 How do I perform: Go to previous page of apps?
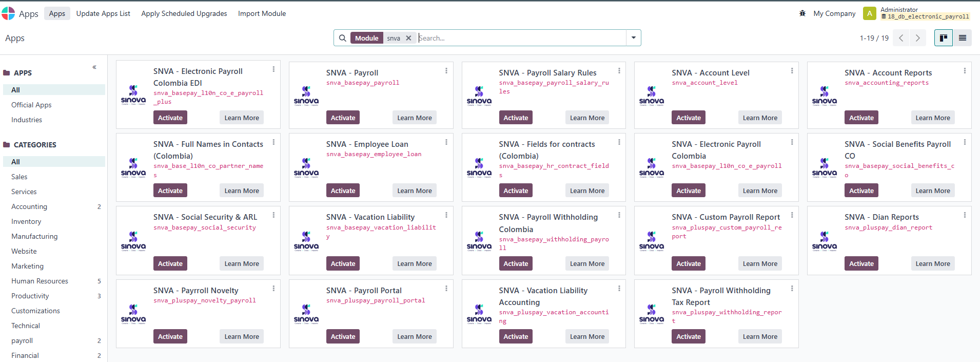pos(901,38)
